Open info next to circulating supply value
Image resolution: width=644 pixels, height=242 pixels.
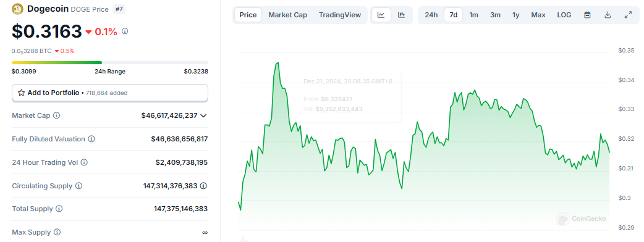(x=203, y=186)
